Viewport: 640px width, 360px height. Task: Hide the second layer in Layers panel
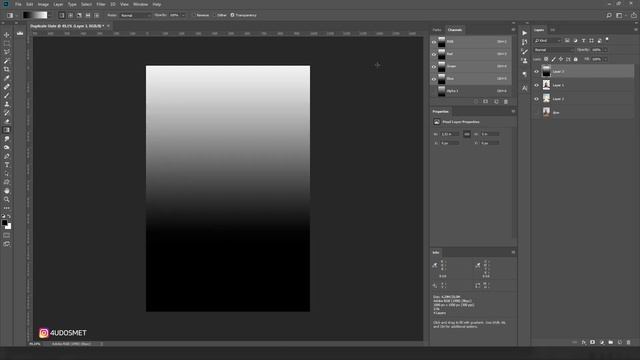coord(537,85)
